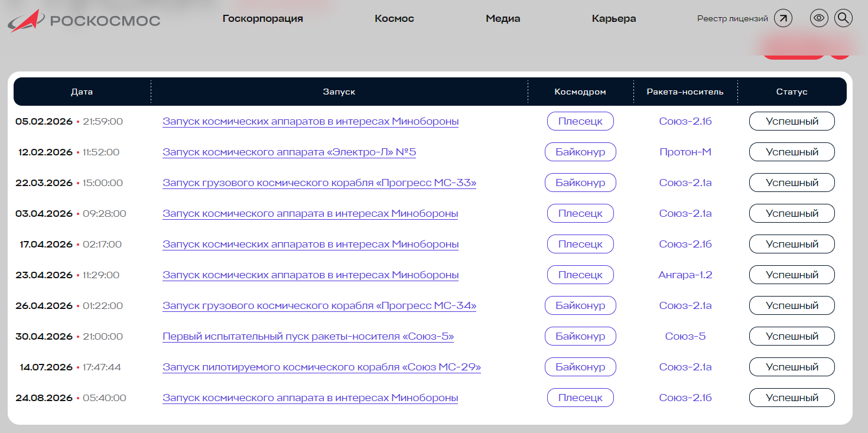Click the Байконур button in the 26.04.2026 row

tap(580, 305)
